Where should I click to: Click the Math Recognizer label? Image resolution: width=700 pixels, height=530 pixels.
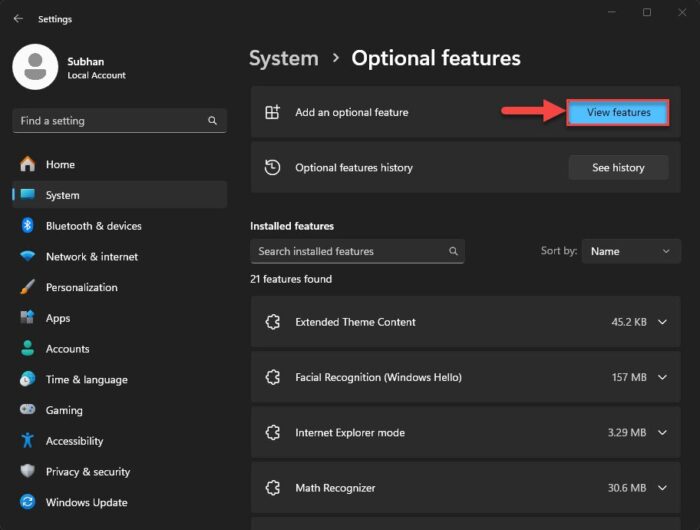(x=335, y=488)
